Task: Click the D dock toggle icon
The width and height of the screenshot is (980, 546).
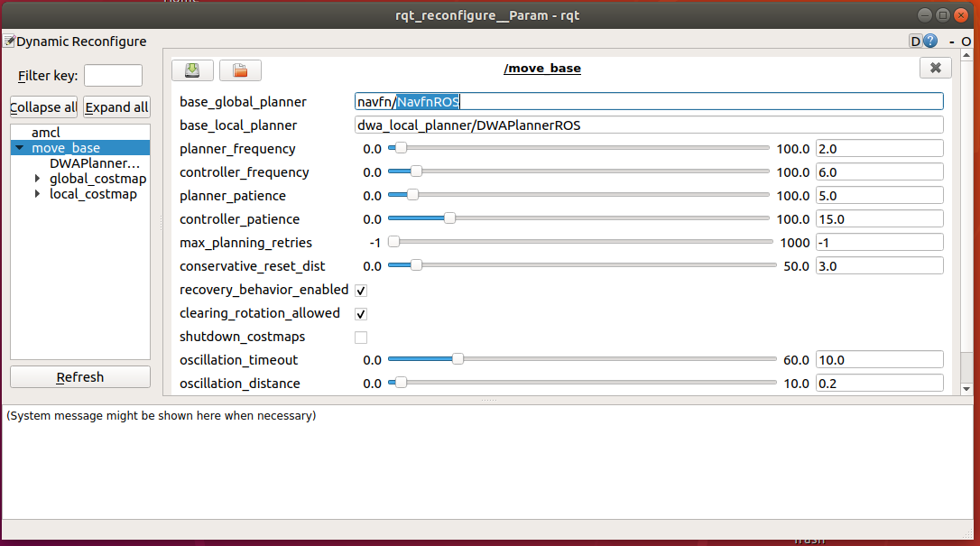Action: point(915,42)
